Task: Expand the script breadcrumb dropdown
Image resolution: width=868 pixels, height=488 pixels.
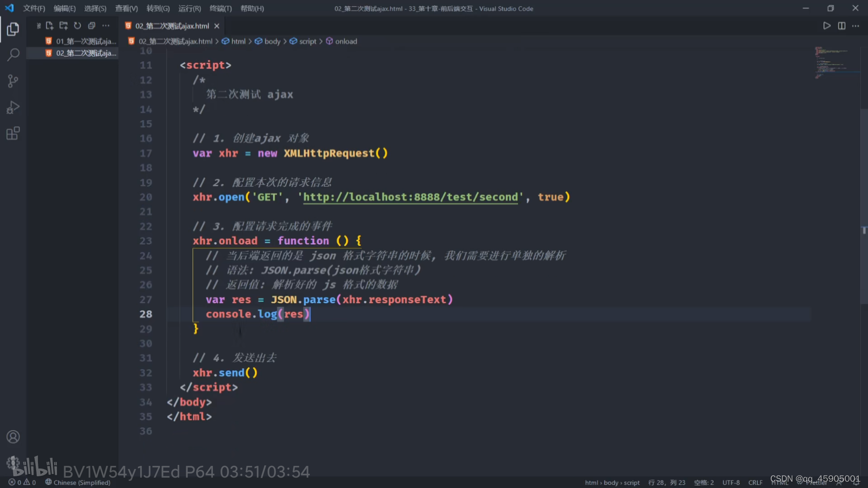Action: pos(307,41)
